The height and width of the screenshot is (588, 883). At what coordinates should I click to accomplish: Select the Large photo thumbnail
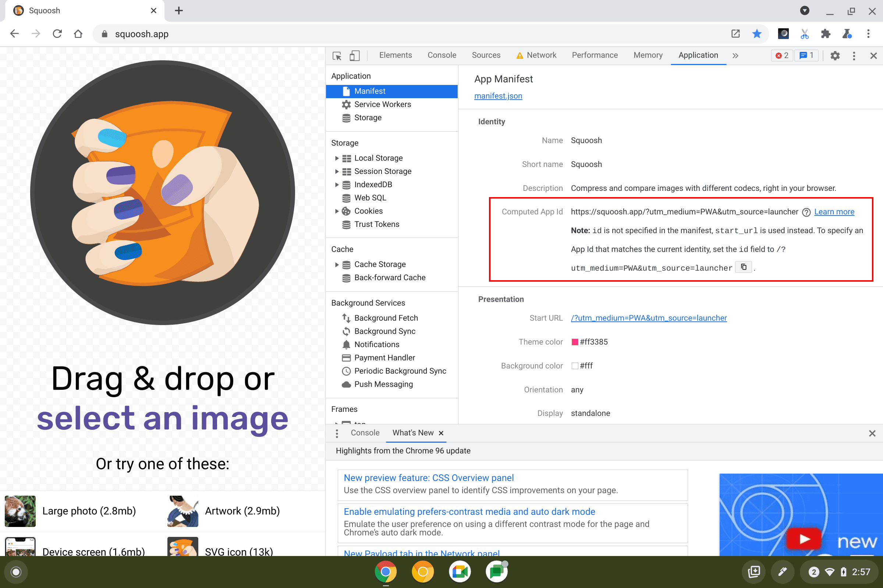19,511
